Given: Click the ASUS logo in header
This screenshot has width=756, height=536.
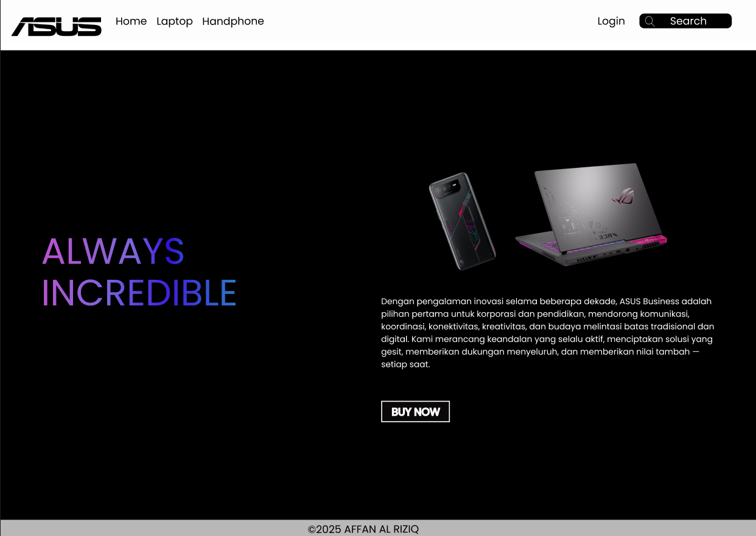Looking at the screenshot, I should point(57,27).
